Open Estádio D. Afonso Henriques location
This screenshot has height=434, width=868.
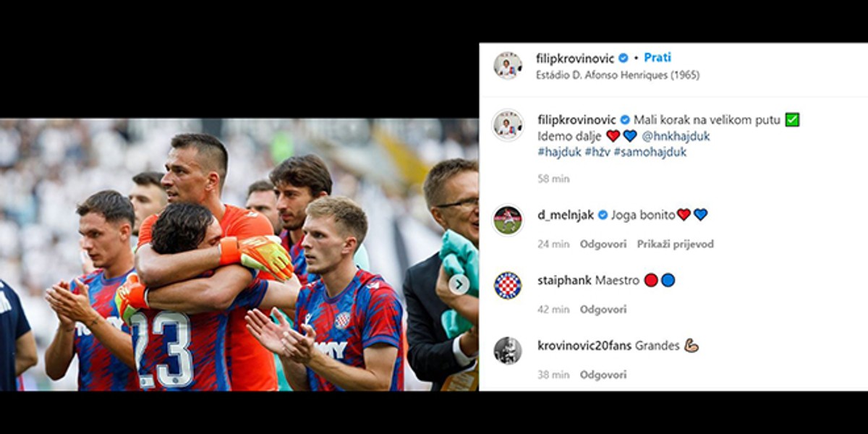click(x=618, y=75)
